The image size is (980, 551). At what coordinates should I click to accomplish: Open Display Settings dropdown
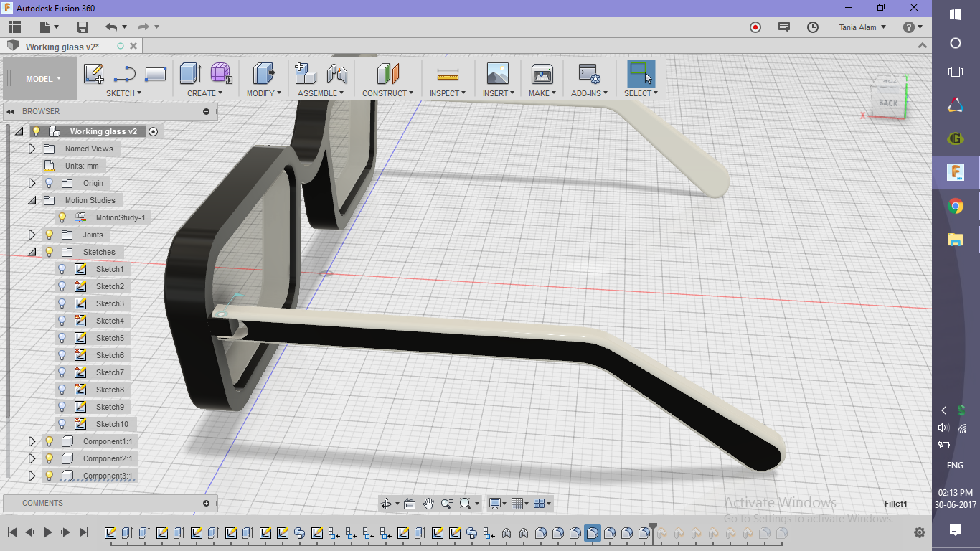click(x=497, y=504)
